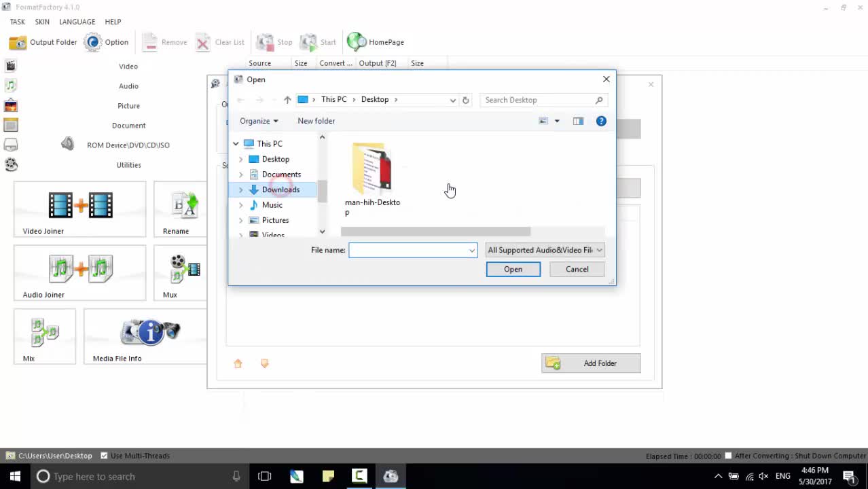Click the navigation pane vertical scrollbar
Image resolution: width=868 pixels, height=489 pixels.
(322, 192)
